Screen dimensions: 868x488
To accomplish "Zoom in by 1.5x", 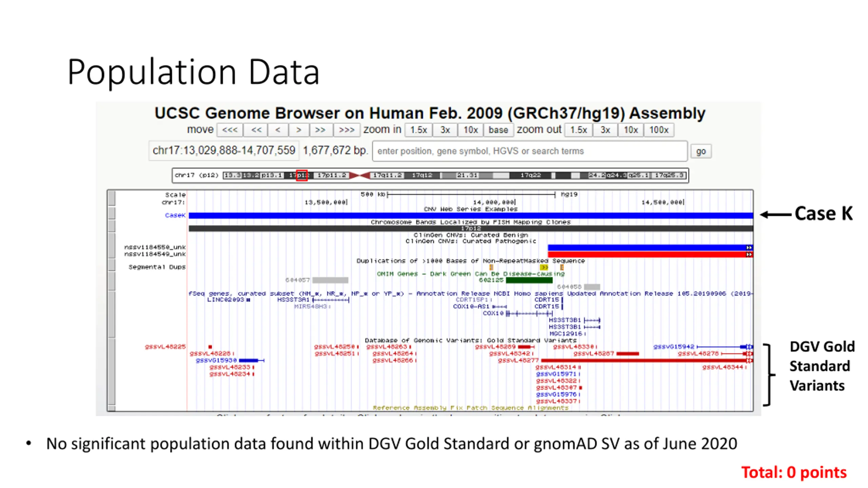I will coord(418,130).
